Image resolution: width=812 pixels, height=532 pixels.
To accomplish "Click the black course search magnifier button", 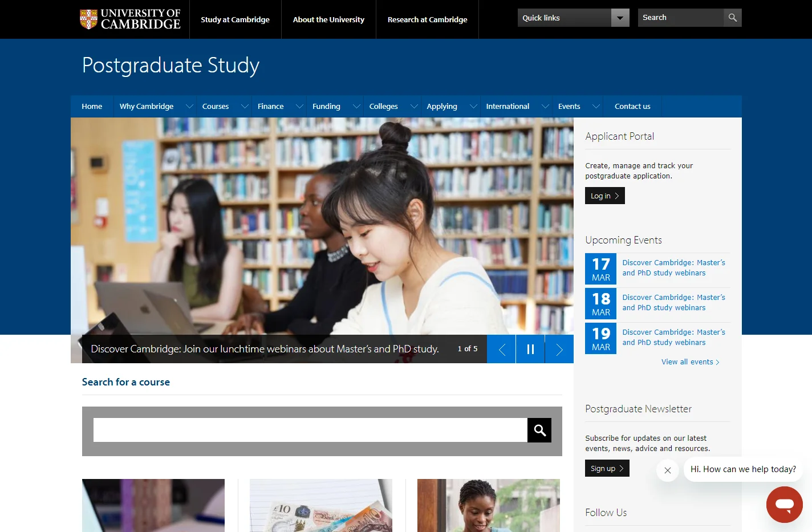I will coord(539,430).
